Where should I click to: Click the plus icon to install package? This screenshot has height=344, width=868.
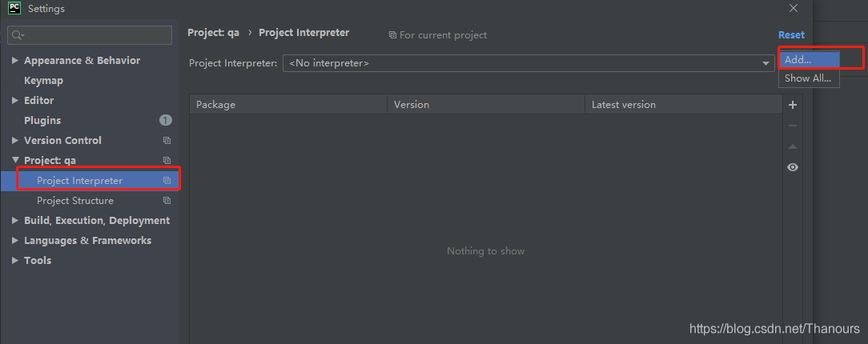pos(793,105)
